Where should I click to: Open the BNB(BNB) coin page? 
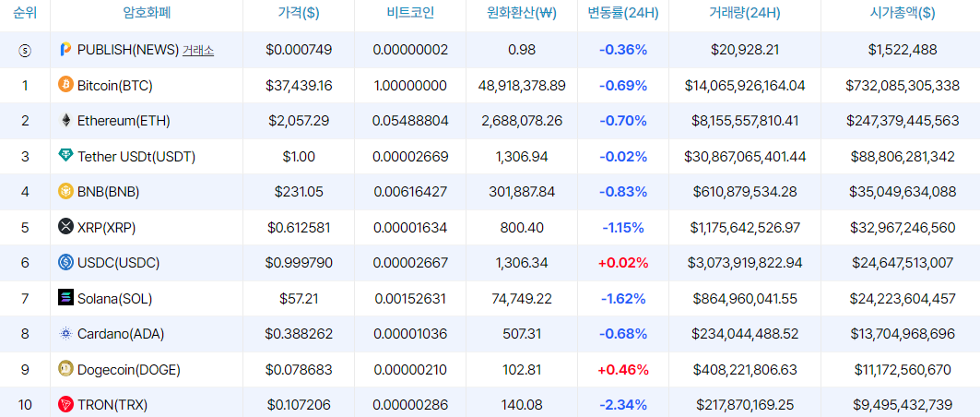pyautogui.click(x=108, y=192)
